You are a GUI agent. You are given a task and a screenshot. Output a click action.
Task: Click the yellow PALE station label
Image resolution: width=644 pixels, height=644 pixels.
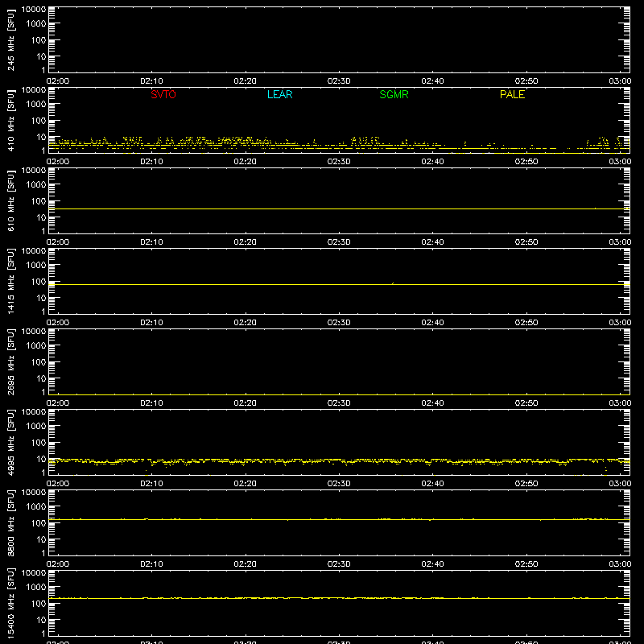click(x=512, y=94)
